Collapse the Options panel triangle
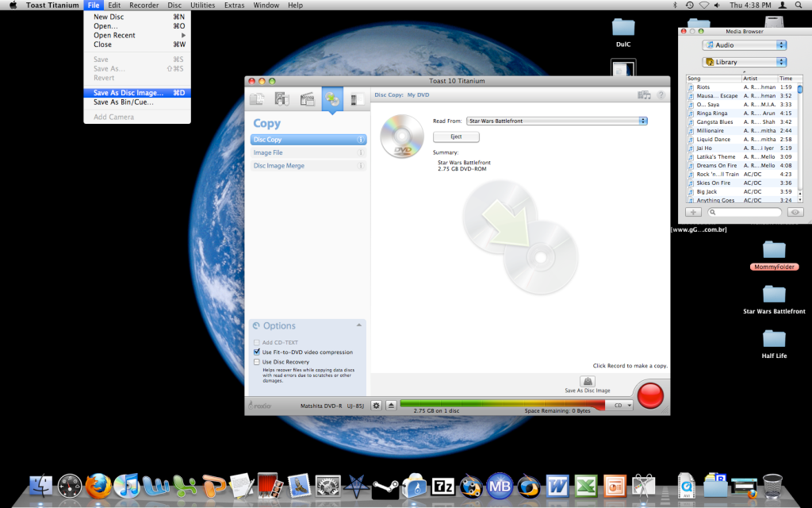Image resolution: width=812 pixels, height=508 pixels. (x=359, y=325)
